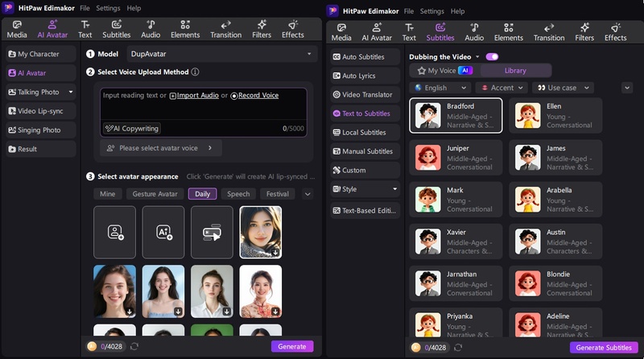Viewport: 644px width, 359px height.
Task: Open Video Lip-sync in sidebar
Action: point(41,111)
